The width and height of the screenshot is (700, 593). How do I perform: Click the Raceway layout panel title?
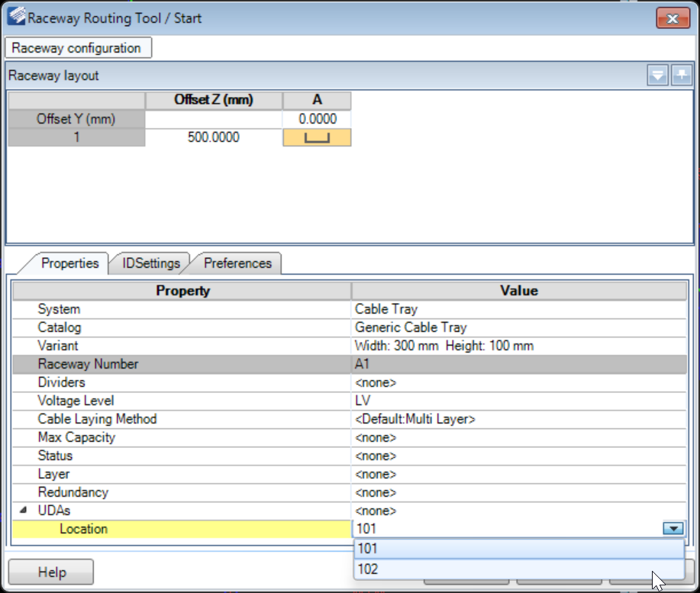coord(53,76)
